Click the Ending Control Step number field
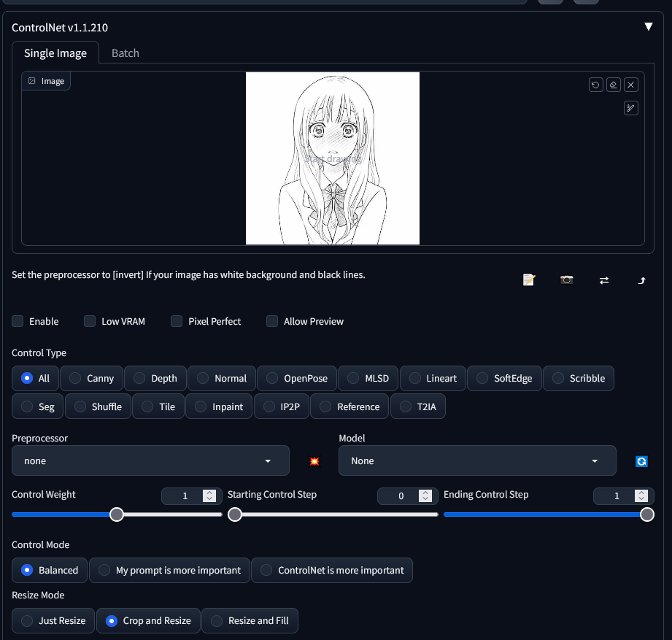Image resolution: width=672 pixels, height=640 pixels. pyautogui.click(x=624, y=496)
